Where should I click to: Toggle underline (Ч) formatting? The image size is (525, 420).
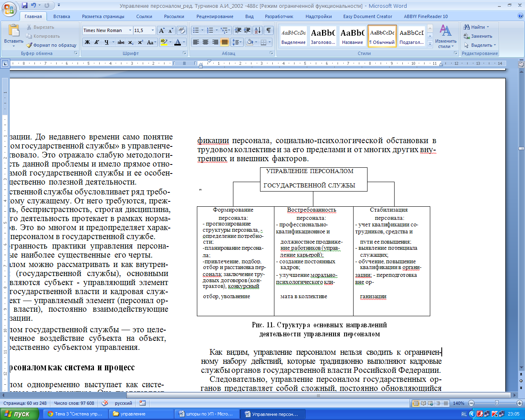[107, 42]
